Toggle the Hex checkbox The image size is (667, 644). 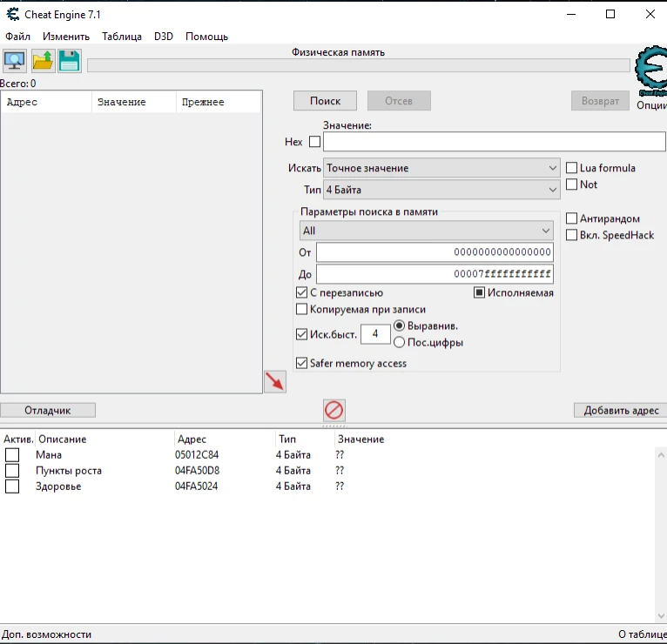(315, 142)
